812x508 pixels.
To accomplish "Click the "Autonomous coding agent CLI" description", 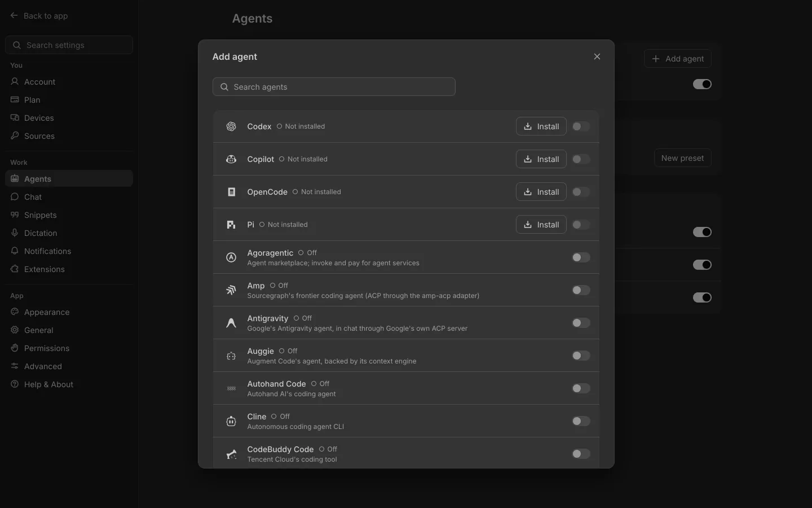I will pyautogui.click(x=295, y=427).
